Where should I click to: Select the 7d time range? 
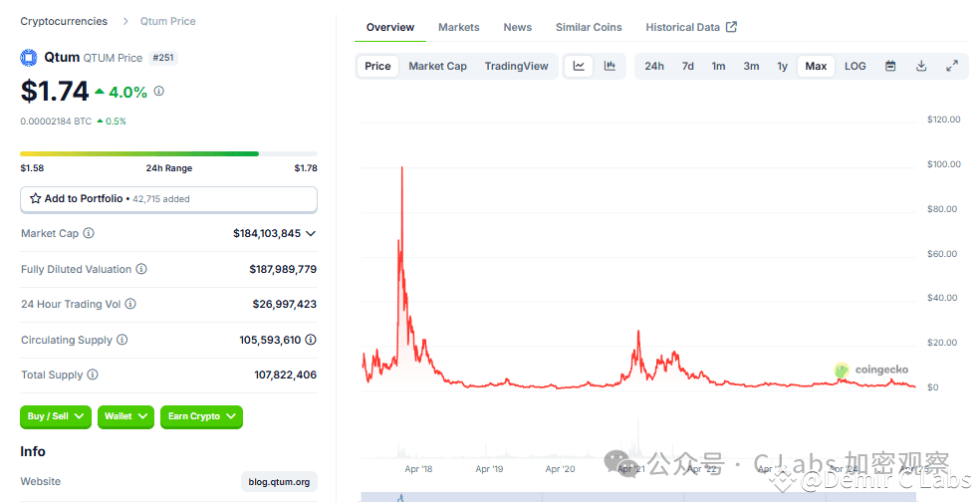point(687,67)
